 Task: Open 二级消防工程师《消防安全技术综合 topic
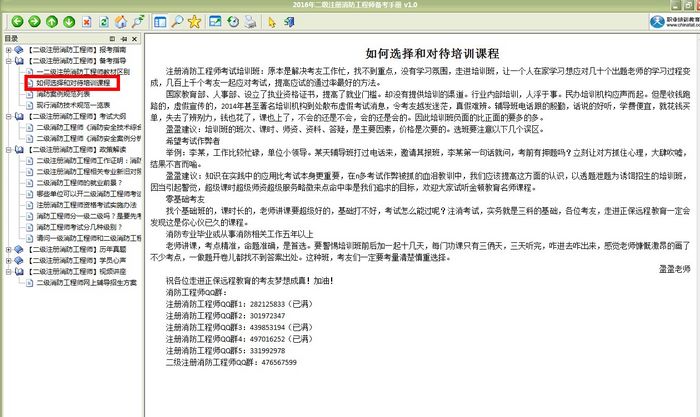89,127
